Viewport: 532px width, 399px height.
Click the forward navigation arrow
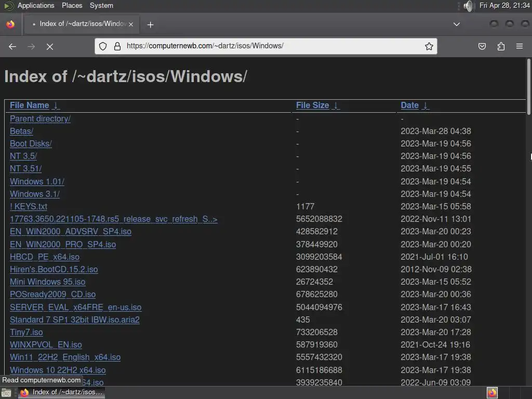[x=31, y=46]
